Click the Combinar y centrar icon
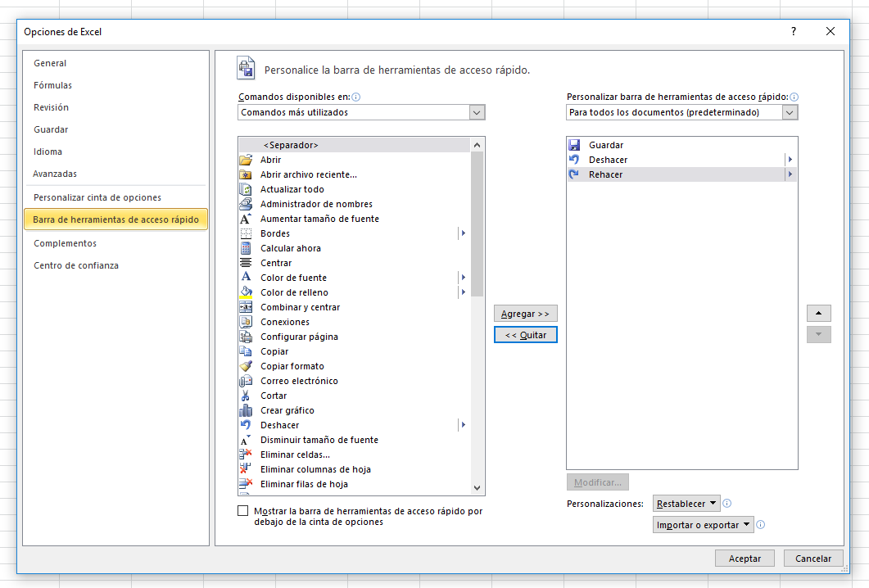 click(x=246, y=308)
